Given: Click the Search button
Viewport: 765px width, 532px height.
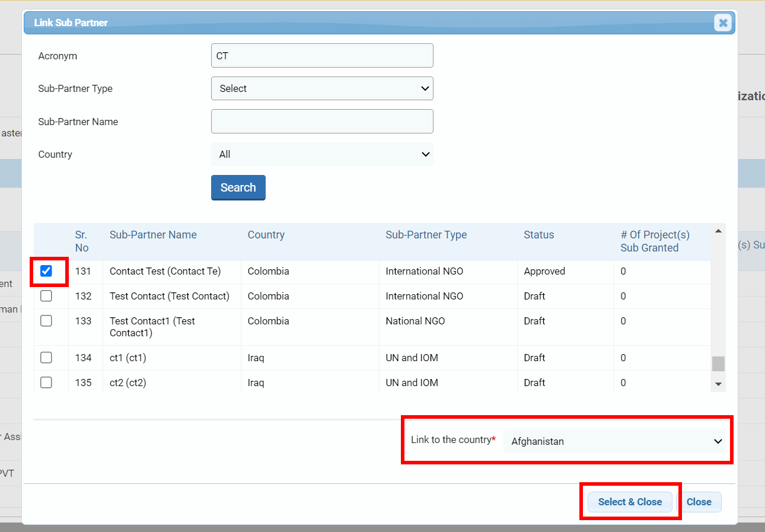Looking at the screenshot, I should click(238, 187).
